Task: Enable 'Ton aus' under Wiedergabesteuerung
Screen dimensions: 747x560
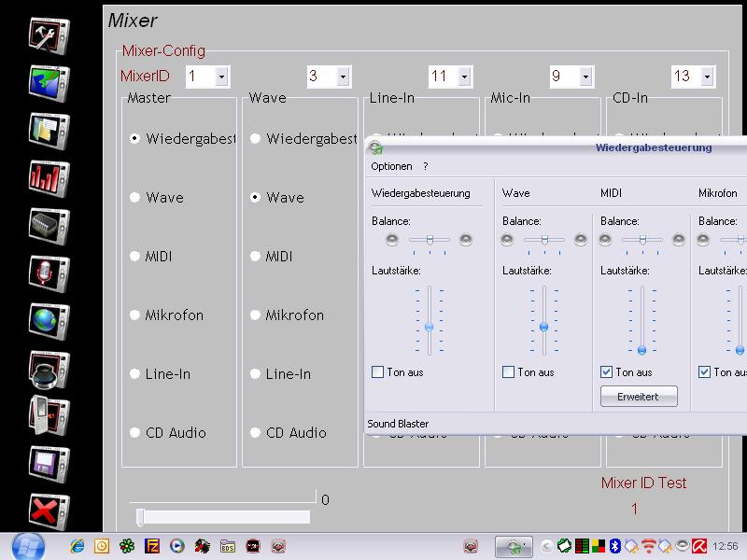Action: click(x=378, y=372)
